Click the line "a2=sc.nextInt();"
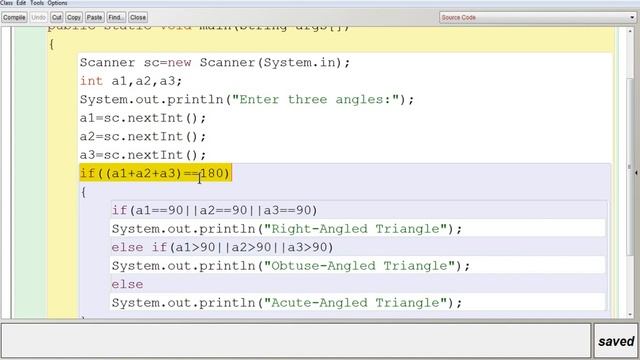 coord(143,136)
